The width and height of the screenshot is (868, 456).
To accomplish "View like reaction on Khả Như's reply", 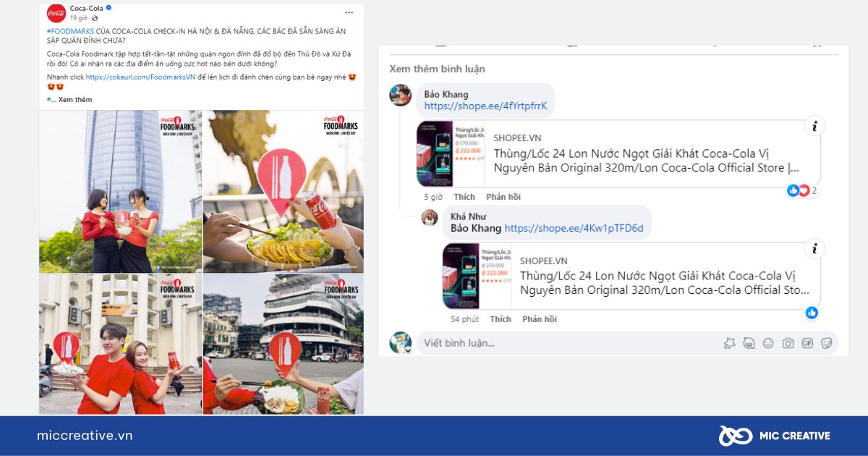I will coord(812,313).
